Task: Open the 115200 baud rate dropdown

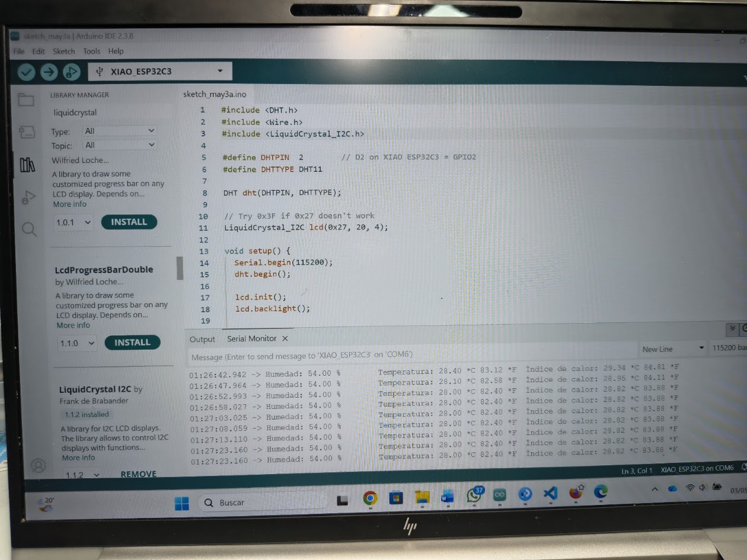Action: click(728, 348)
